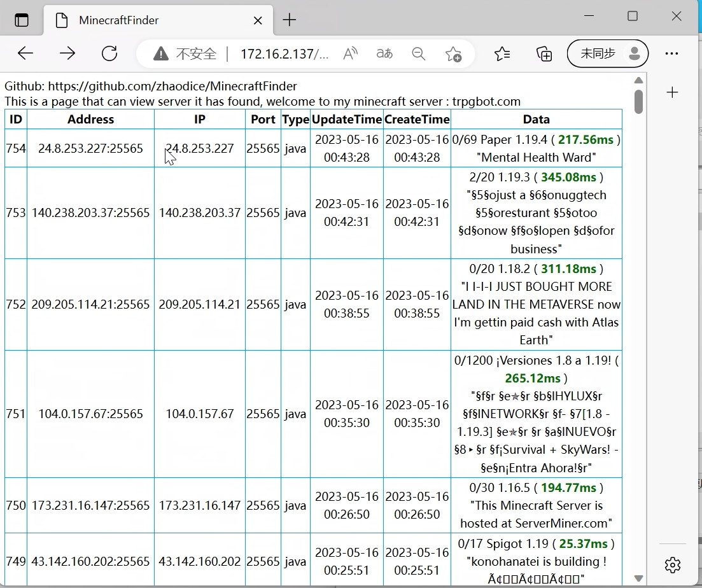Click the "Mental Health Ward" description

pyautogui.click(x=537, y=158)
